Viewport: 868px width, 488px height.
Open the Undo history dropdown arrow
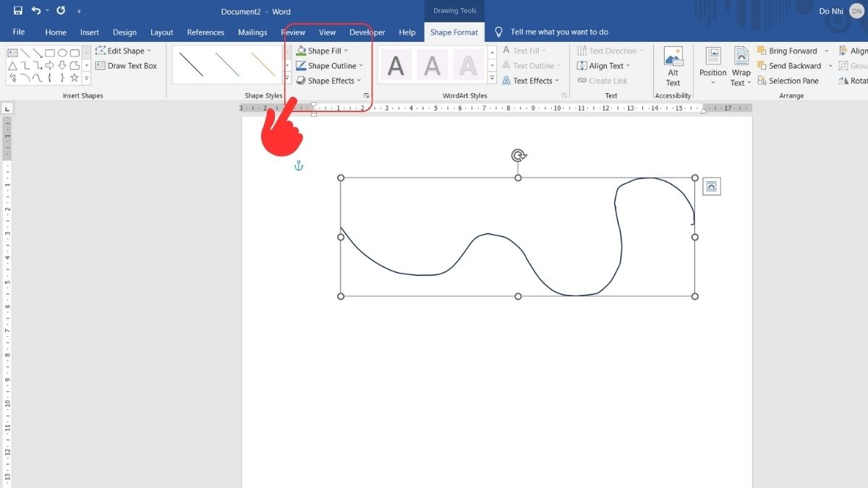pos(48,11)
